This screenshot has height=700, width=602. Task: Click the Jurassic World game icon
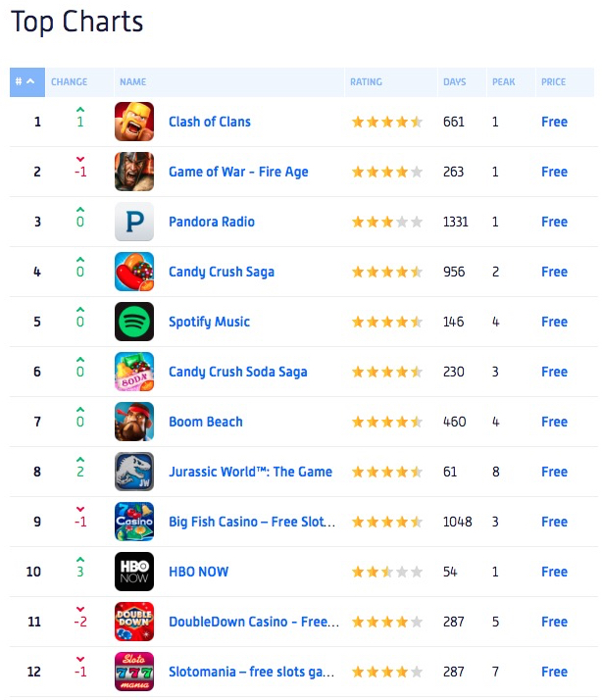[134, 472]
